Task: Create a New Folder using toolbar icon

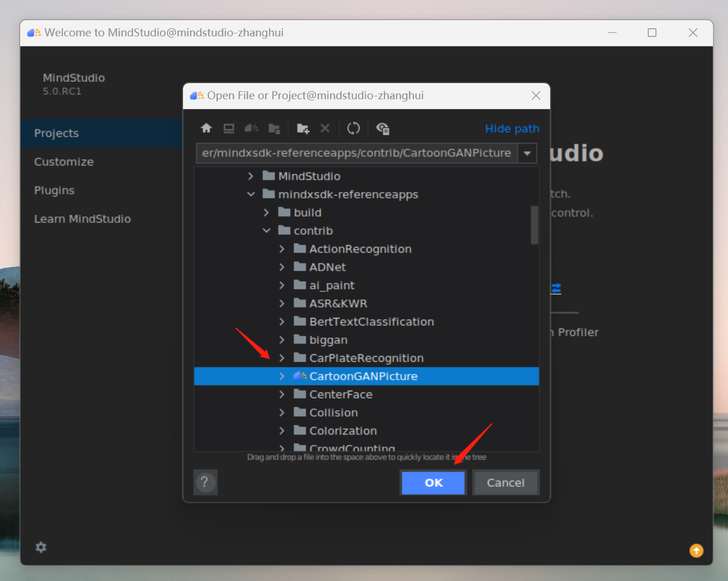Action: [x=303, y=128]
